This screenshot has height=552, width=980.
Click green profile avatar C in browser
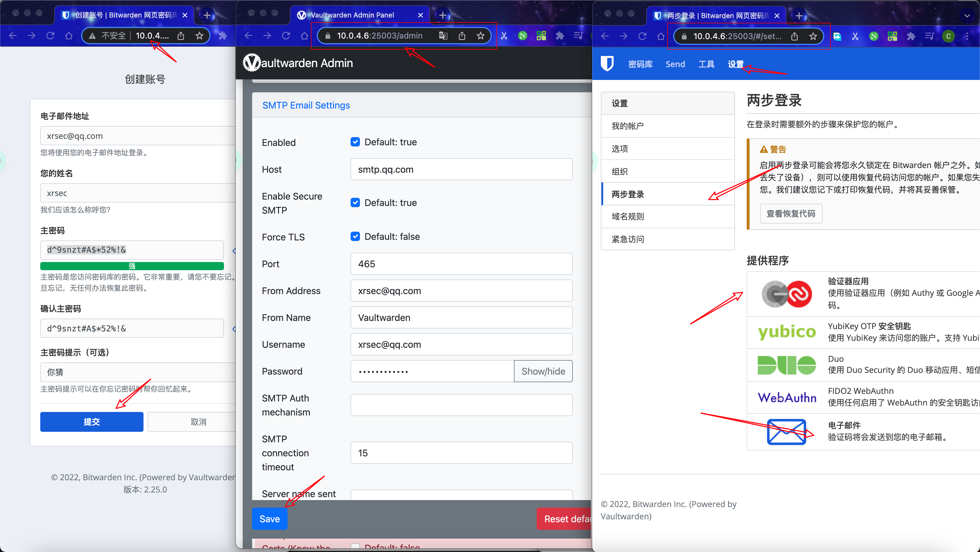pyautogui.click(x=948, y=36)
